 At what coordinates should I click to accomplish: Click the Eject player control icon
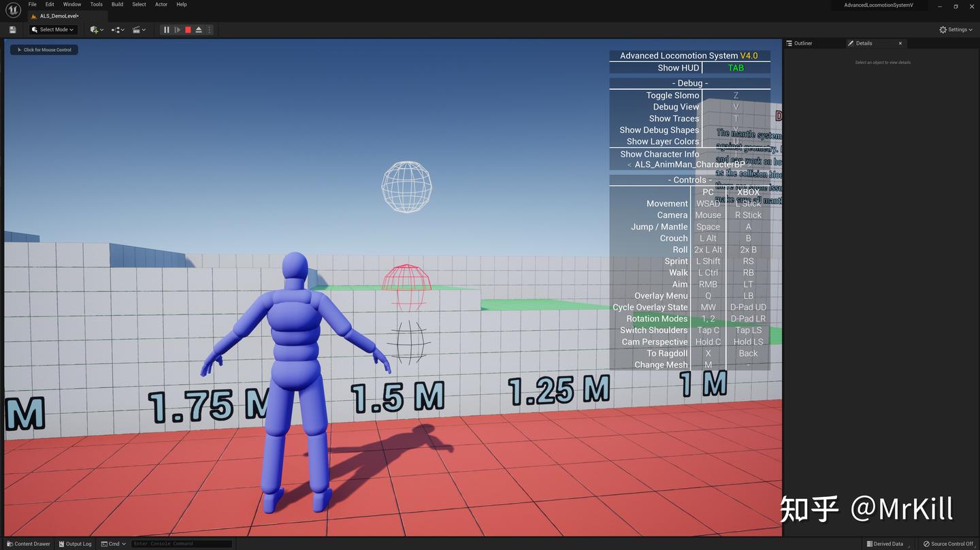tap(199, 29)
